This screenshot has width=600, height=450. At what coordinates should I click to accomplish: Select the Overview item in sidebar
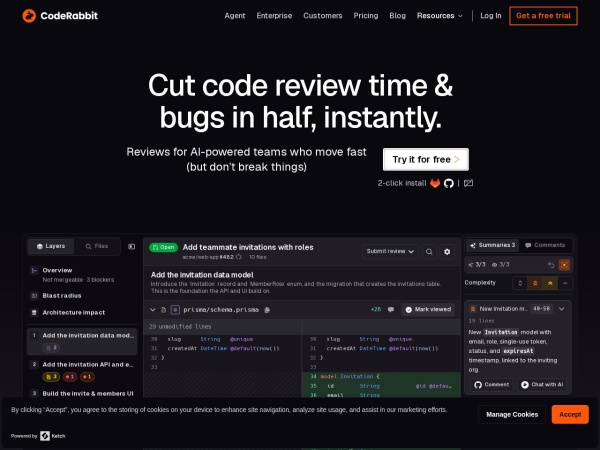[x=82, y=274]
